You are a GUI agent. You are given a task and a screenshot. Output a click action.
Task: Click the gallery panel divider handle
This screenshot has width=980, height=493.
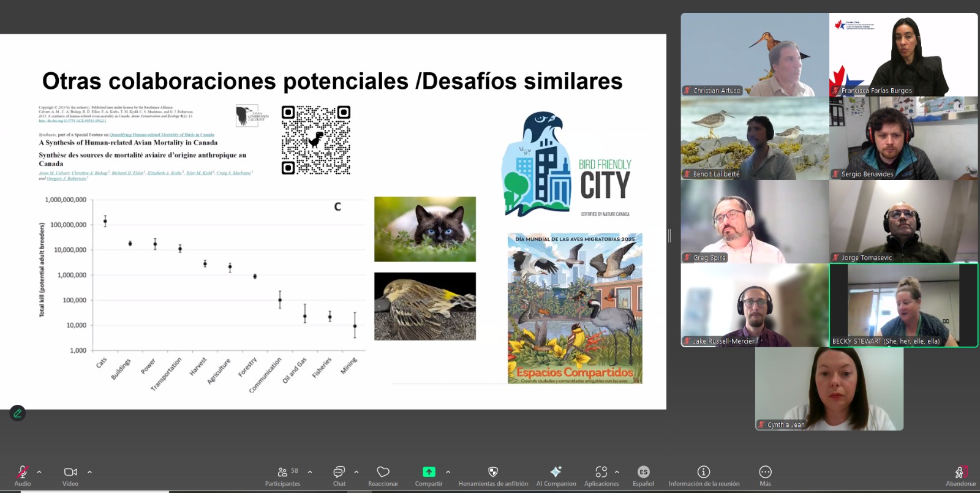(x=669, y=235)
